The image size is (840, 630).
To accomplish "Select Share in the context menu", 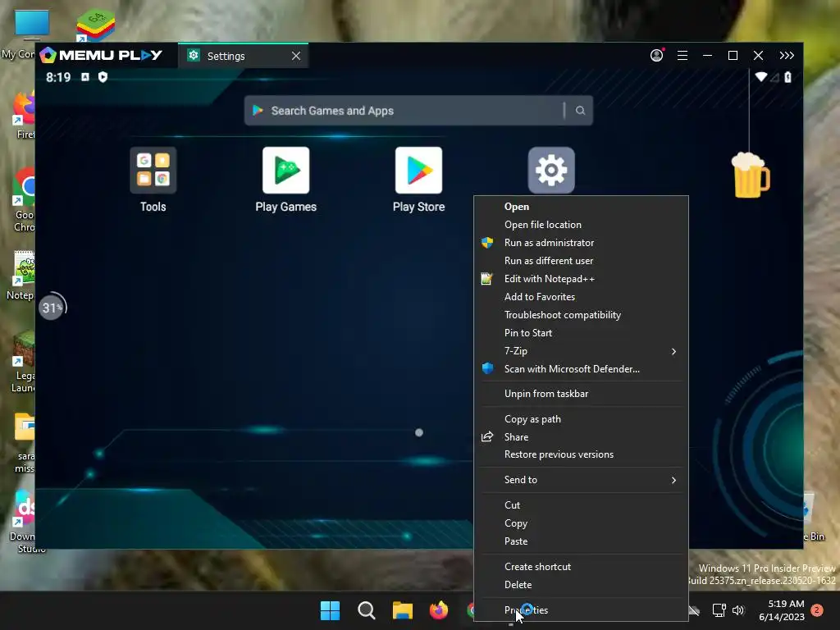I will click(582, 437).
